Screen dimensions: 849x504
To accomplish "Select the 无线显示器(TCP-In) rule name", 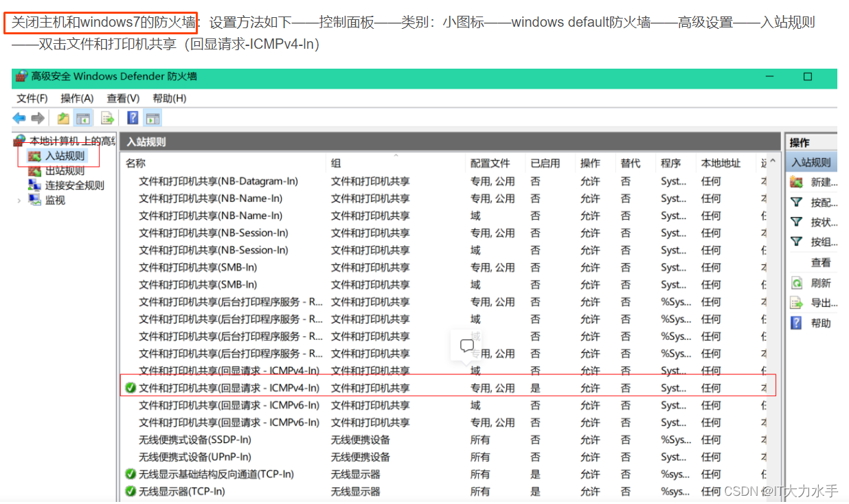I will (181, 491).
